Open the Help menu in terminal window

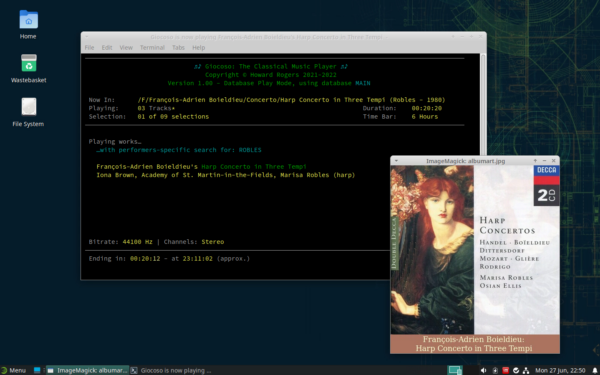[199, 47]
